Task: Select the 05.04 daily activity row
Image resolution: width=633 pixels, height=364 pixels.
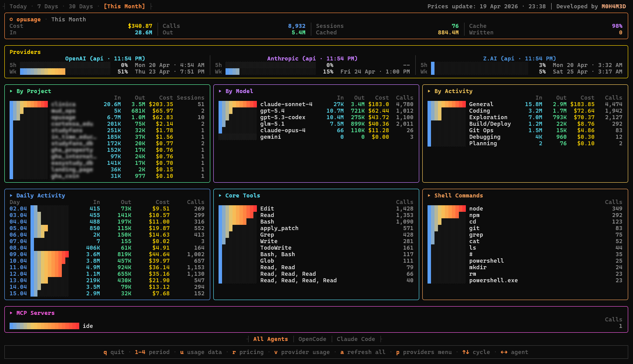Action: [107, 228]
